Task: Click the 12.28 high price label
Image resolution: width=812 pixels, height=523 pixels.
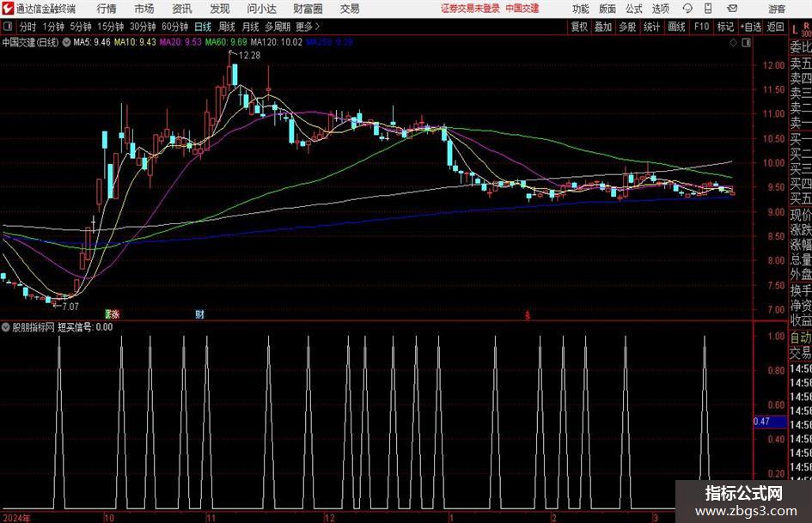Action: pos(249,56)
